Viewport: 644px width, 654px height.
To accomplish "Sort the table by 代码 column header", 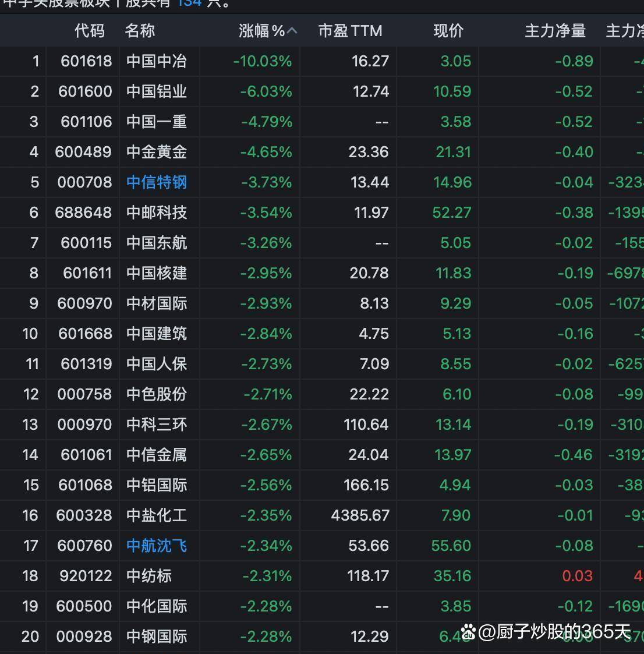I will 90,31.
